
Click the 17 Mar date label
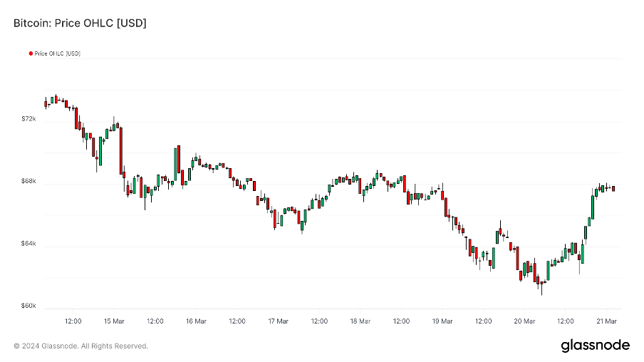pyautogui.click(x=278, y=321)
